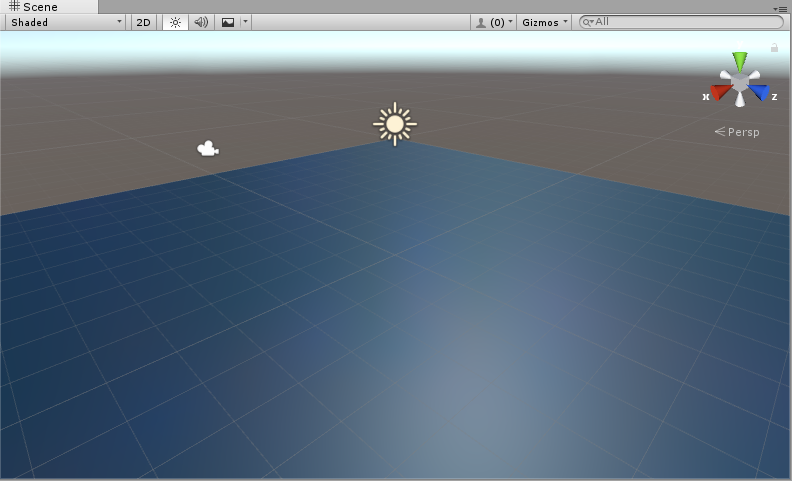Open the effects dropdown arrow
This screenshot has height=481, width=792.
245,22
